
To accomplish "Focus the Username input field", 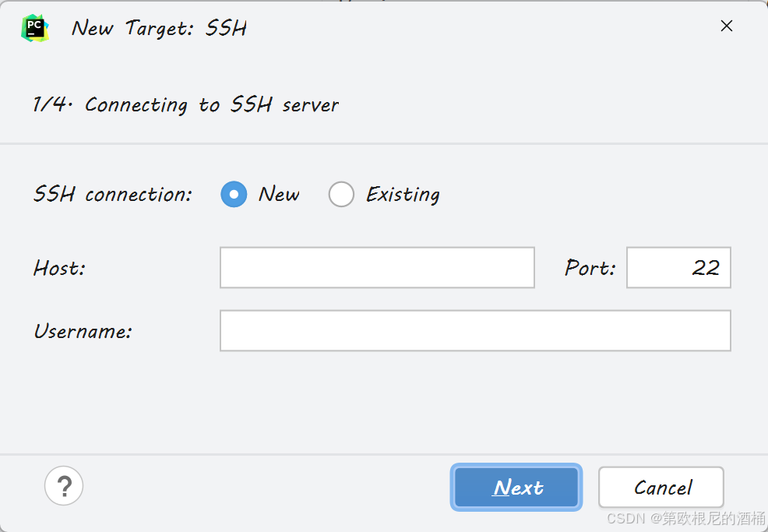I will point(475,331).
